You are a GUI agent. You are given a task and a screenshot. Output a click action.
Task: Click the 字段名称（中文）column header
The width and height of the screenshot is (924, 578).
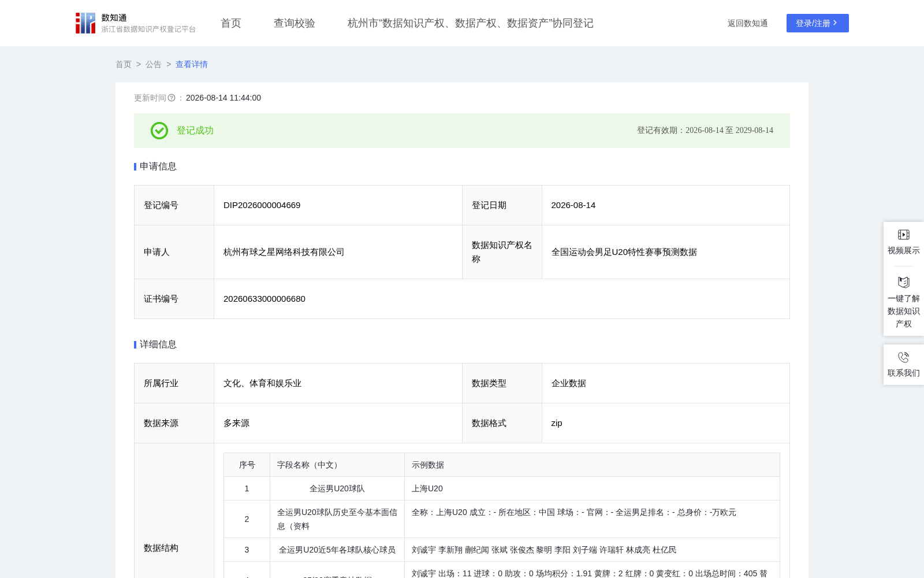tap(337, 465)
